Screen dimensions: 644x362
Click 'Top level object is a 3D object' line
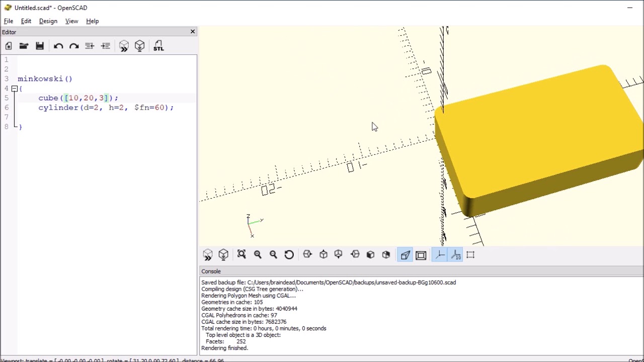(243, 335)
